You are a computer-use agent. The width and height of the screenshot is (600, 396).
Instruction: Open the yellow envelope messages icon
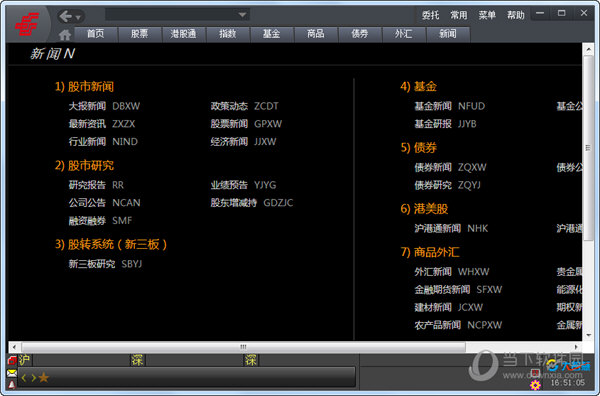(12, 373)
